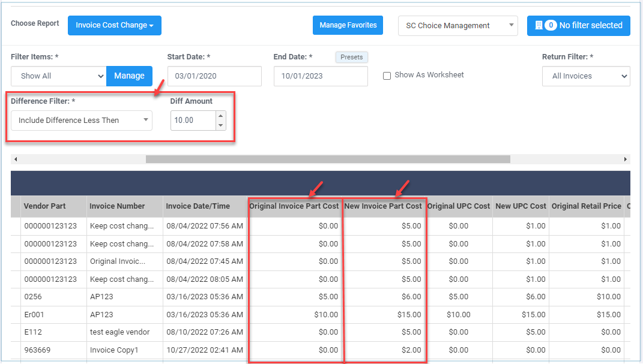The width and height of the screenshot is (643, 364).
Task: Sort by the Invoice Number column header
Action: tap(118, 206)
